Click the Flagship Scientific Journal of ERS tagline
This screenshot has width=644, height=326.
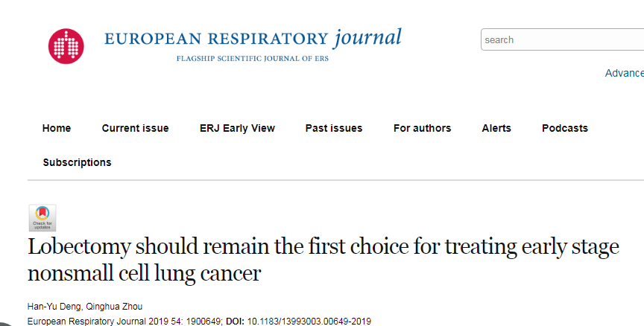[252, 58]
